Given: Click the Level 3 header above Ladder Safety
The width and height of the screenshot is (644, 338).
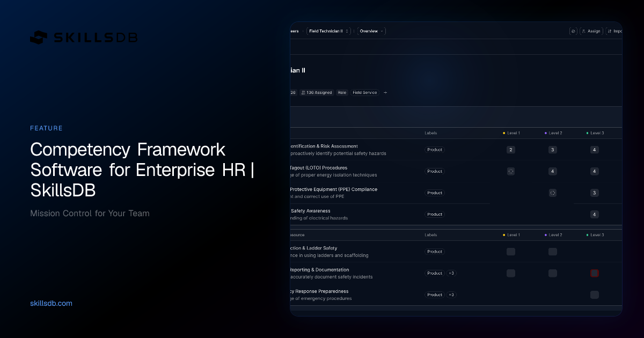Looking at the screenshot, I should [595, 235].
